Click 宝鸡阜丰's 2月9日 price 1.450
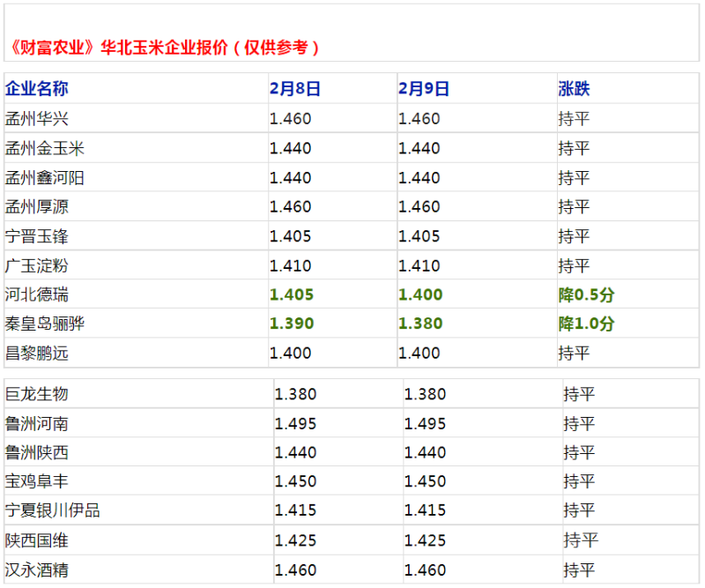The height and width of the screenshot is (588, 705). tap(425, 481)
